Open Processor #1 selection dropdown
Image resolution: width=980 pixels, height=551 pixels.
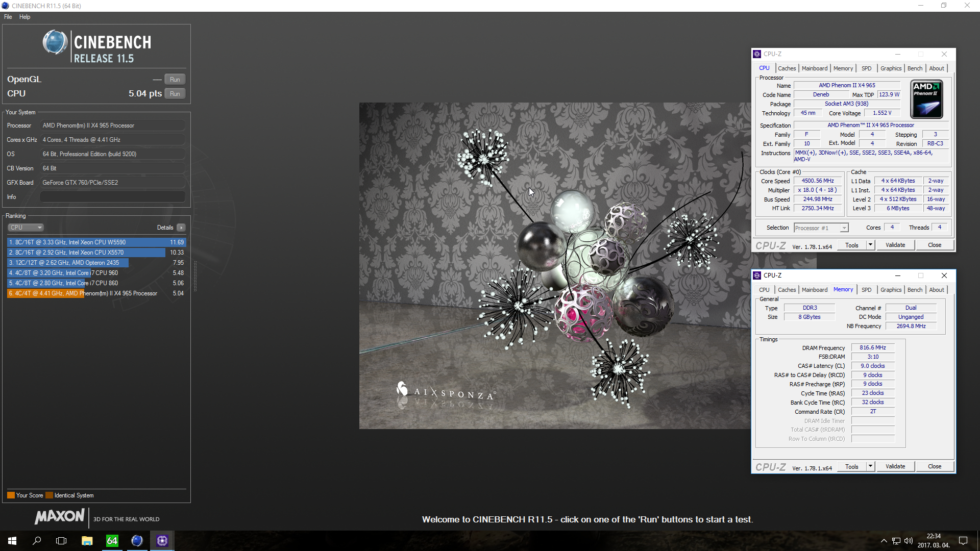pos(821,228)
